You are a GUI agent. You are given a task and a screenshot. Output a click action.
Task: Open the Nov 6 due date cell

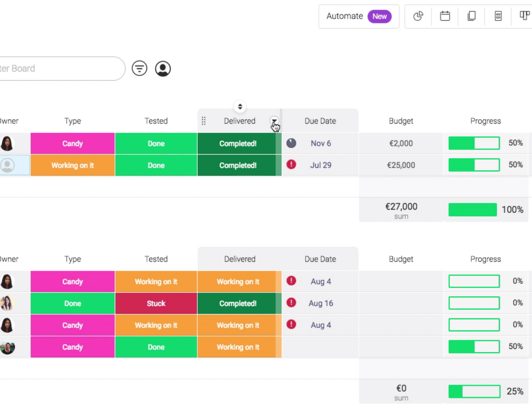click(321, 143)
